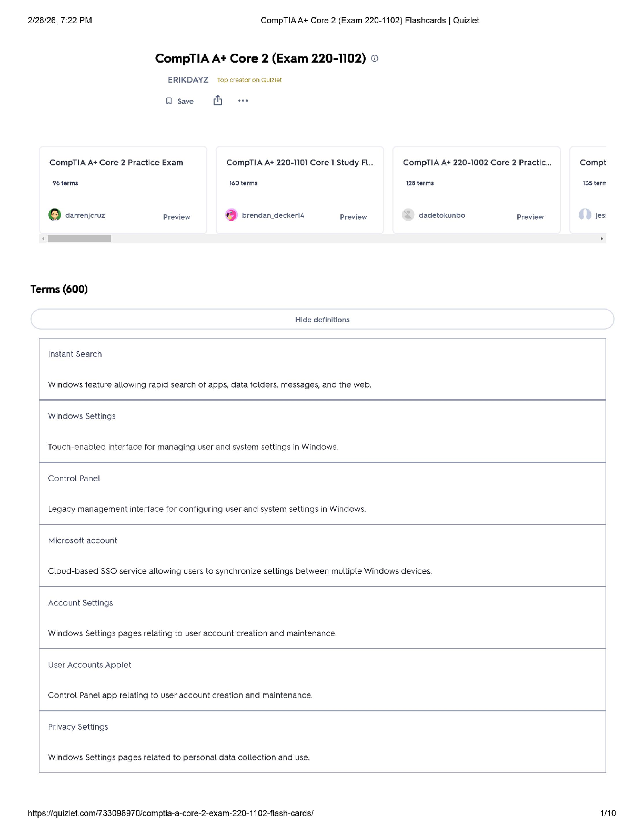The image size is (644, 834).
Task: Click the scroll-left arrow of the carousel
Action: [x=43, y=239]
